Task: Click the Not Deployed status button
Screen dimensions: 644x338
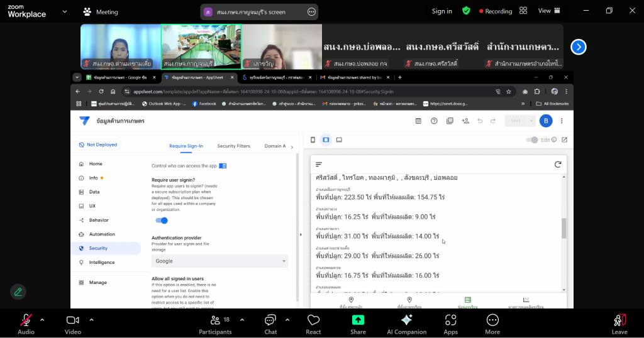Action: pos(98,144)
